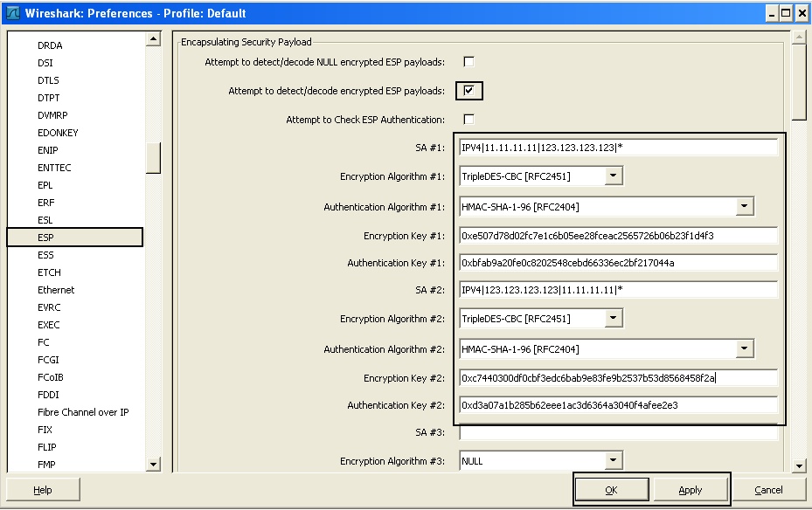This screenshot has height=510, width=812.
Task: Select EPL protocol entry
Action: click(45, 185)
